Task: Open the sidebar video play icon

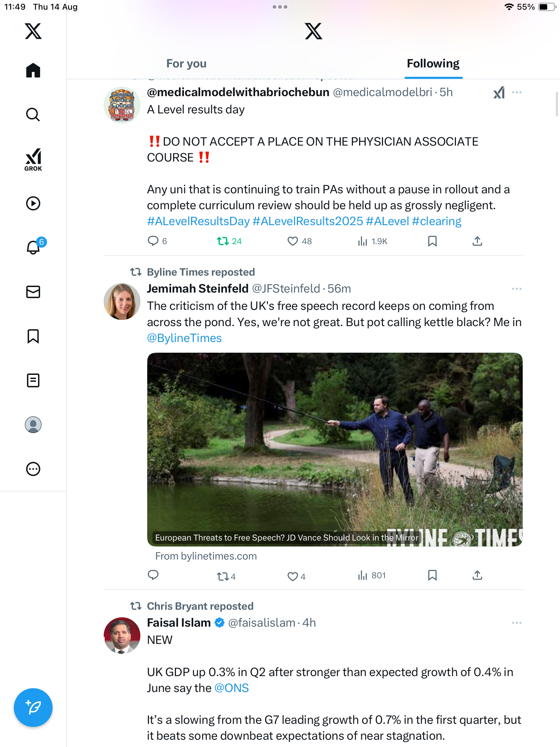Action: [x=33, y=203]
